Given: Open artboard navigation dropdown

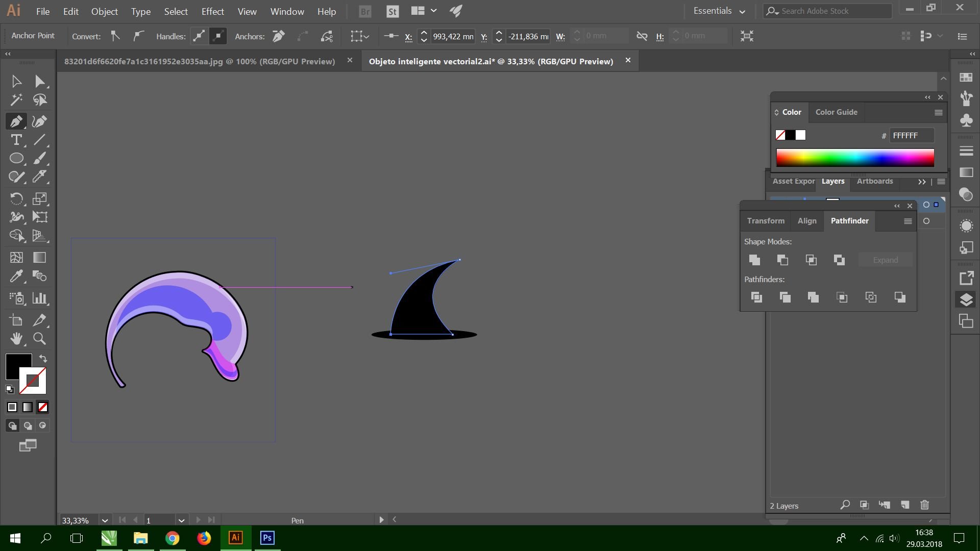Looking at the screenshot, I should 181,520.
